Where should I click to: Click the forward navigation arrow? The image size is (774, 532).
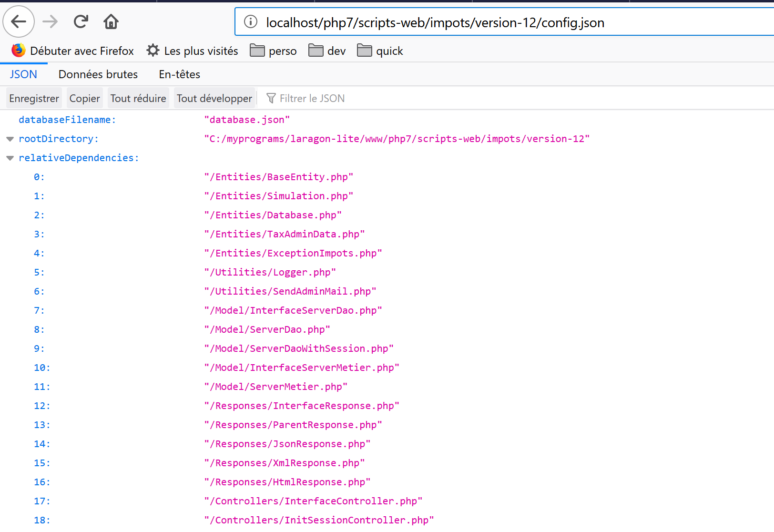50,21
